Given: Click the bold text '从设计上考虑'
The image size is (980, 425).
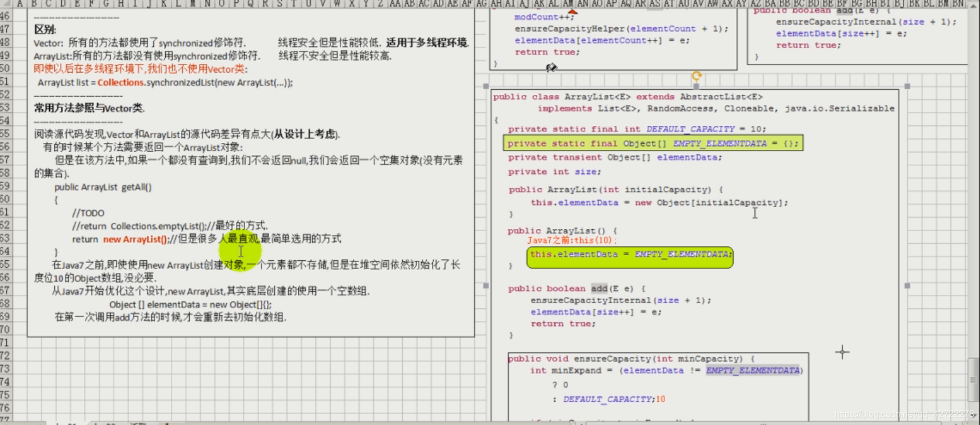Looking at the screenshot, I should pyautogui.click(x=304, y=134).
